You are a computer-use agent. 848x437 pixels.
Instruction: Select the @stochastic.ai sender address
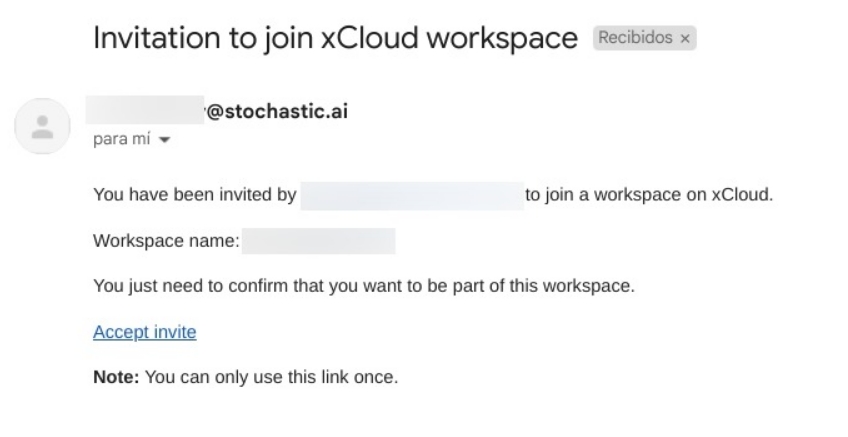point(277,111)
